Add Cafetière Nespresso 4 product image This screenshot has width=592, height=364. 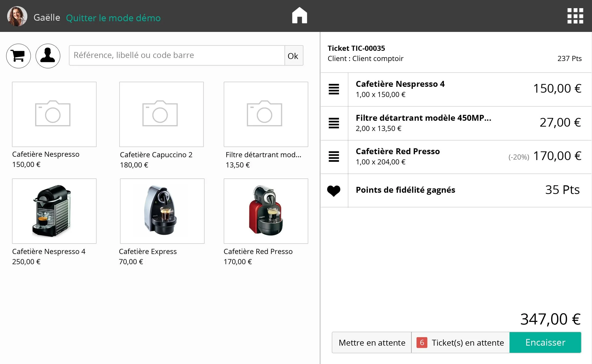click(x=54, y=211)
